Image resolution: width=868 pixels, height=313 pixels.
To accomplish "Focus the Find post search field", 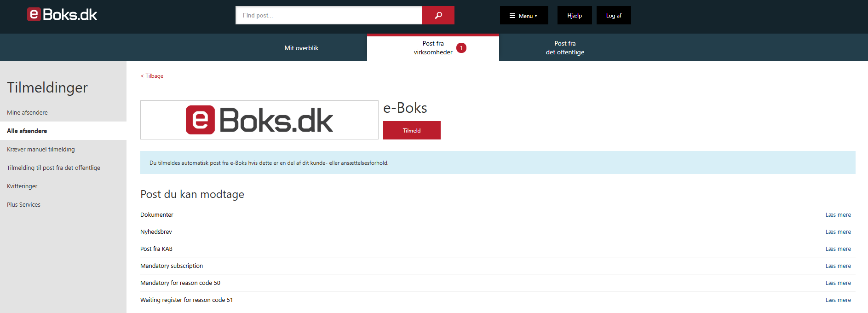I will click(329, 15).
